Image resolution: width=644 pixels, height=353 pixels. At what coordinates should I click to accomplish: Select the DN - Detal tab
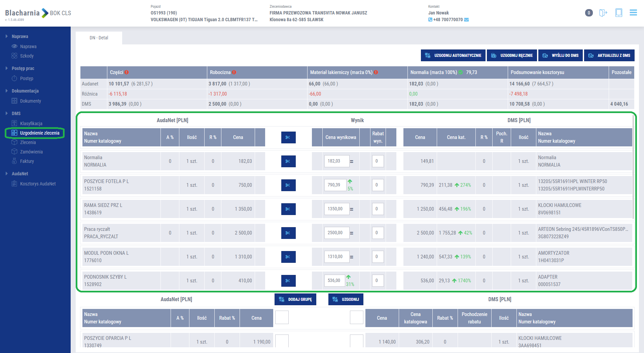coord(99,38)
